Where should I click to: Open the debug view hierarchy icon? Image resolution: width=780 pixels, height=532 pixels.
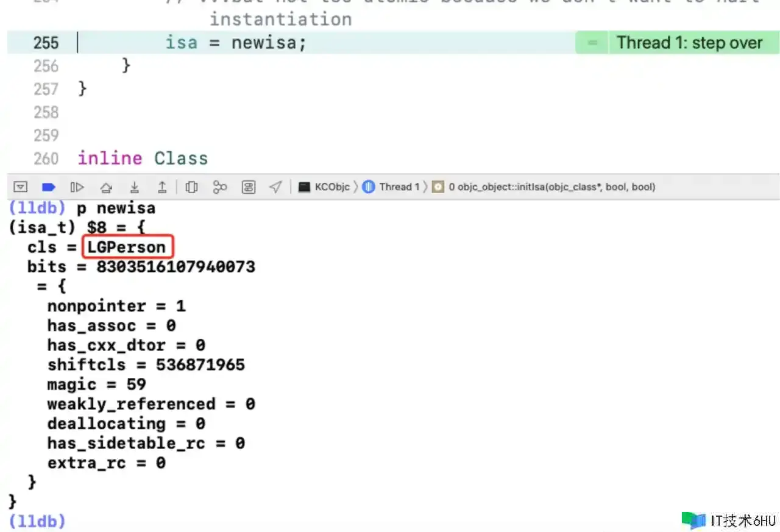[x=191, y=187]
